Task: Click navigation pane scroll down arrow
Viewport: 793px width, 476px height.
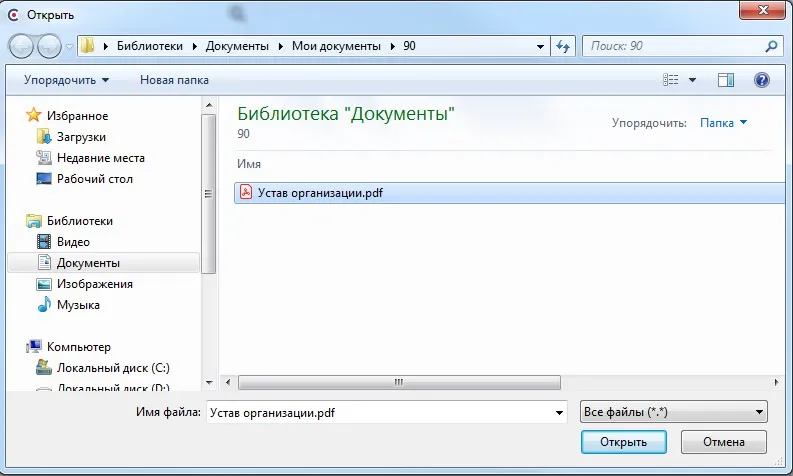Action: coord(209,383)
